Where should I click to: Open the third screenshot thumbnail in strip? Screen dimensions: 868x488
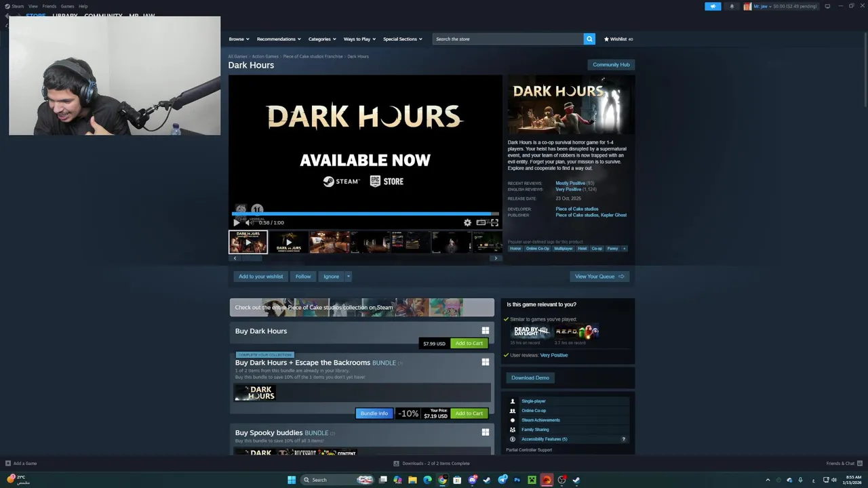tap(329, 242)
